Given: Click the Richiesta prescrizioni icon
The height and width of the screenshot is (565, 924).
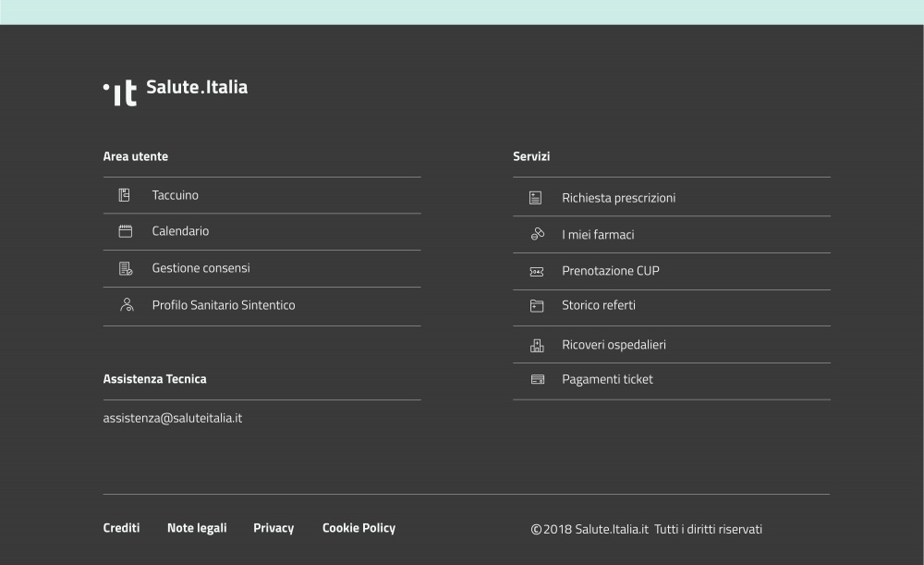Looking at the screenshot, I should click(x=536, y=198).
